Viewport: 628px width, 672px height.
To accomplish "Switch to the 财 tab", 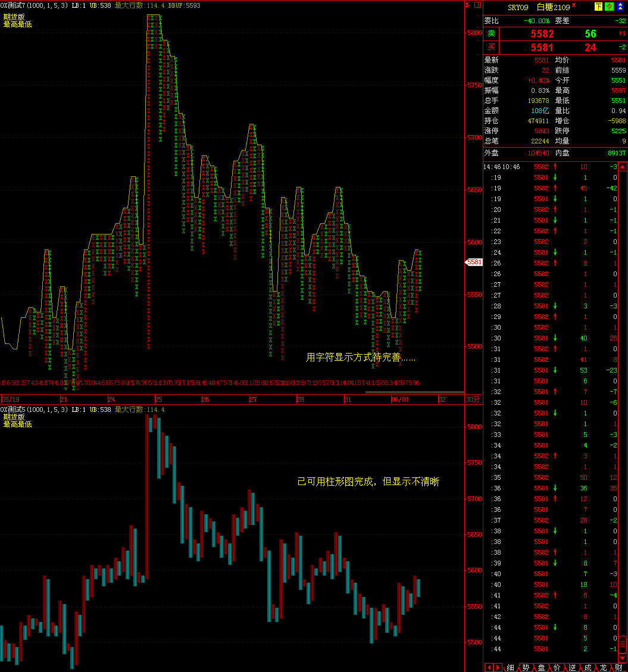I will [x=618, y=668].
